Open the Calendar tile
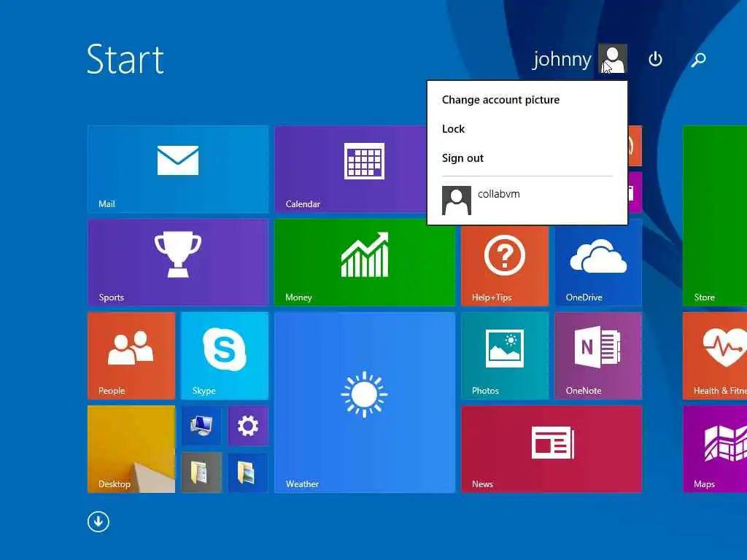Image resolution: width=747 pixels, height=560 pixels. pyautogui.click(x=351, y=169)
